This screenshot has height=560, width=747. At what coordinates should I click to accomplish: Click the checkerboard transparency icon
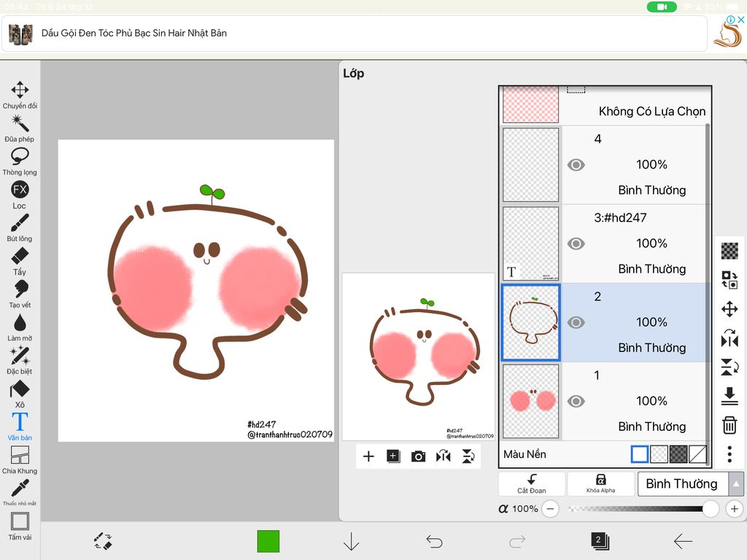(729, 251)
